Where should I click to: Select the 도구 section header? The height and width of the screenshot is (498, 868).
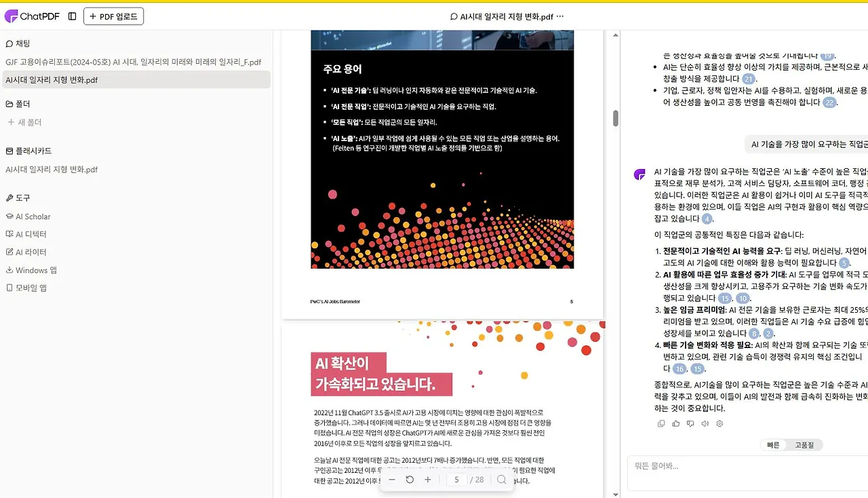coord(18,198)
